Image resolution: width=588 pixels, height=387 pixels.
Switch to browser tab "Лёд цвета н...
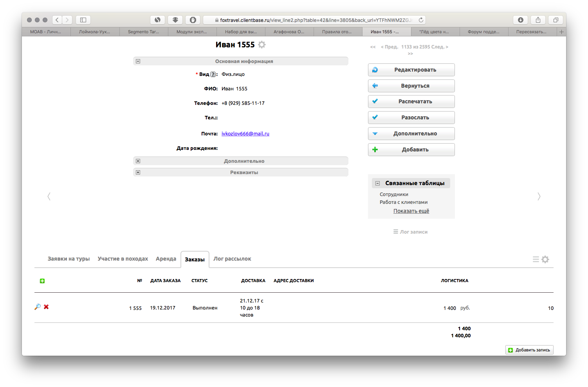pyautogui.click(x=435, y=32)
